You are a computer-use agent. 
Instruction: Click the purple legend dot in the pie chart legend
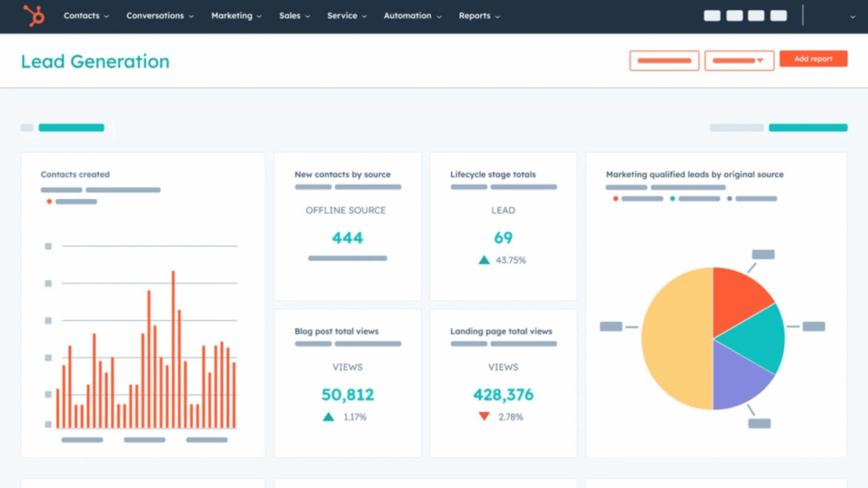[729, 198]
